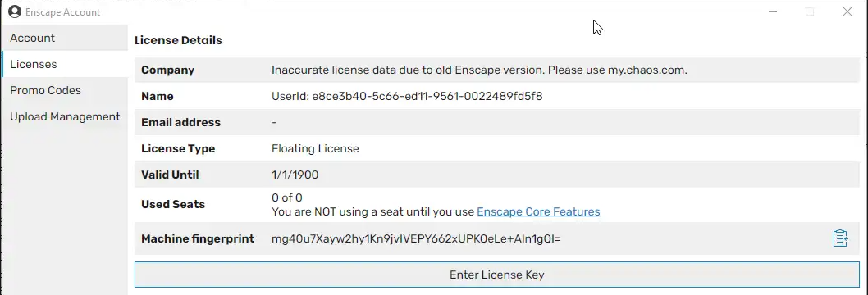The width and height of the screenshot is (868, 295).
Task: Click the Used Seats 0 of 0 value
Action: (x=287, y=197)
